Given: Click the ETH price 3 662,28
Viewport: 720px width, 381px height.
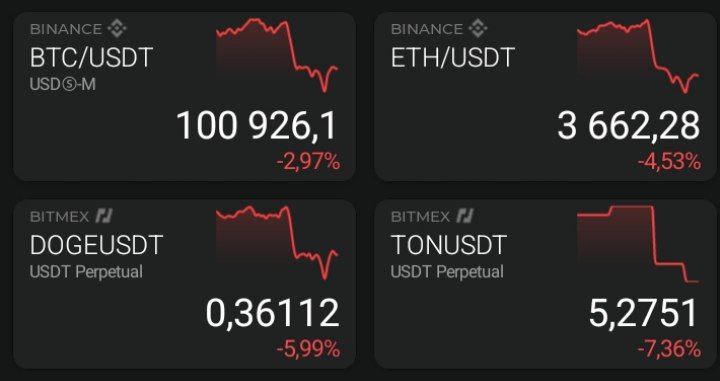Looking at the screenshot, I should point(629,126).
